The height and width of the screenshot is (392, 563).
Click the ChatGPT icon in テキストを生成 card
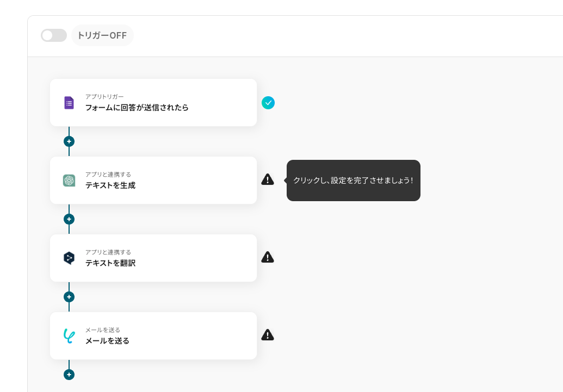[69, 181]
